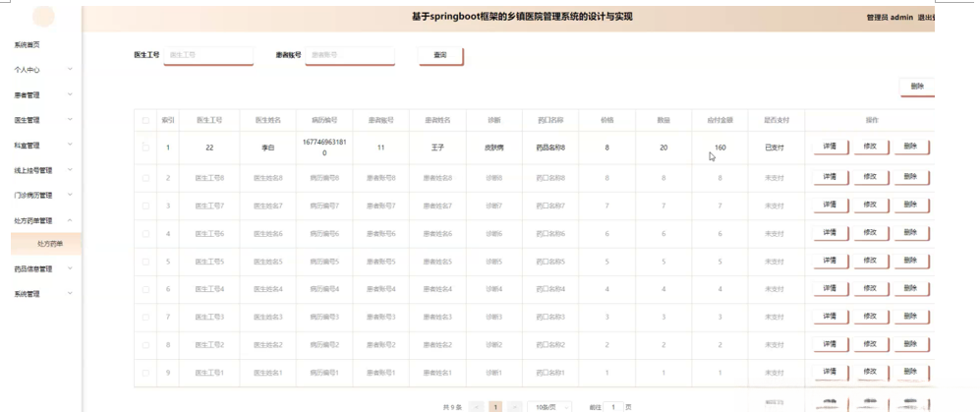The height and width of the screenshot is (412, 980).
Task: Open 详情 for row 医生工号2
Action: pyautogui.click(x=830, y=344)
